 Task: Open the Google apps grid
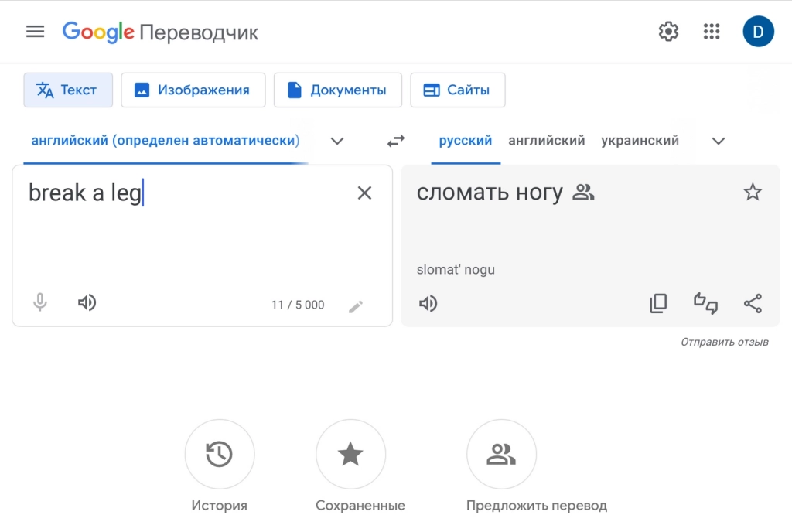coord(712,32)
